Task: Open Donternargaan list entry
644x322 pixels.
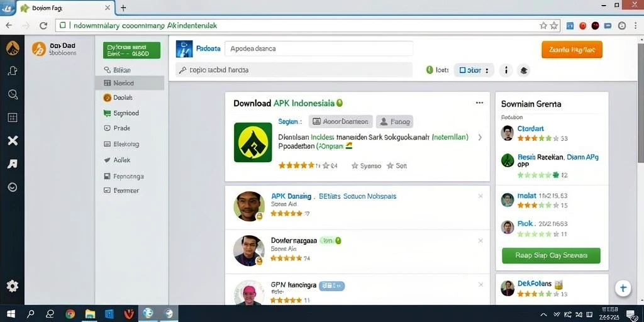Action: coord(294,240)
